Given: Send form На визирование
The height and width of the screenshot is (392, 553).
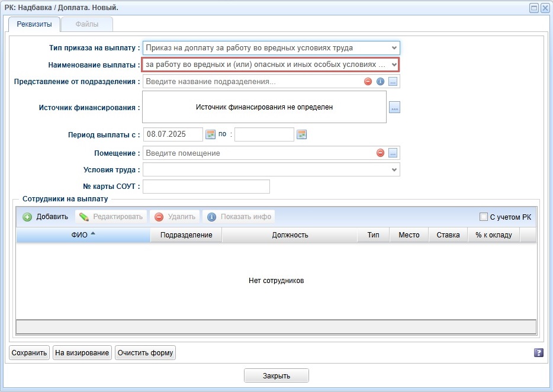Looking at the screenshot, I should 82,353.
